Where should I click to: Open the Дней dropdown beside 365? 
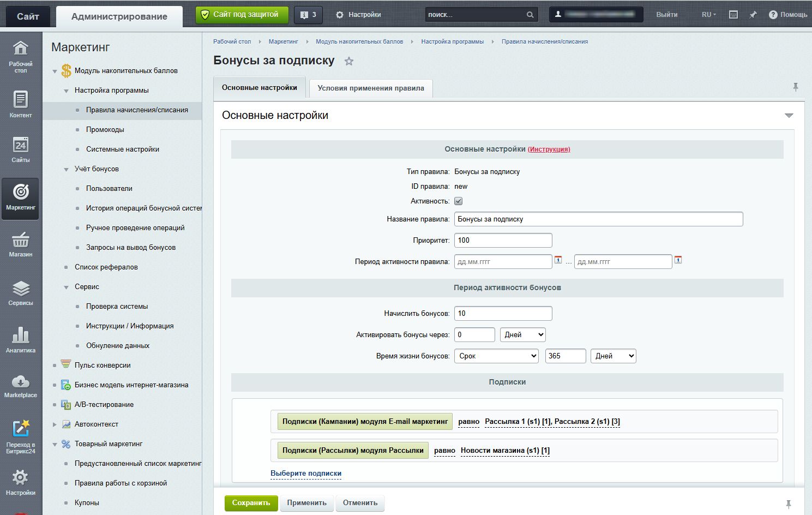[x=613, y=356]
